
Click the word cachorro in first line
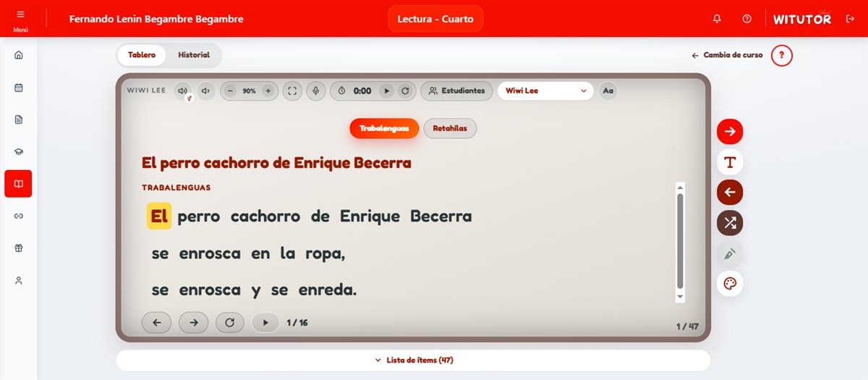(265, 216)
